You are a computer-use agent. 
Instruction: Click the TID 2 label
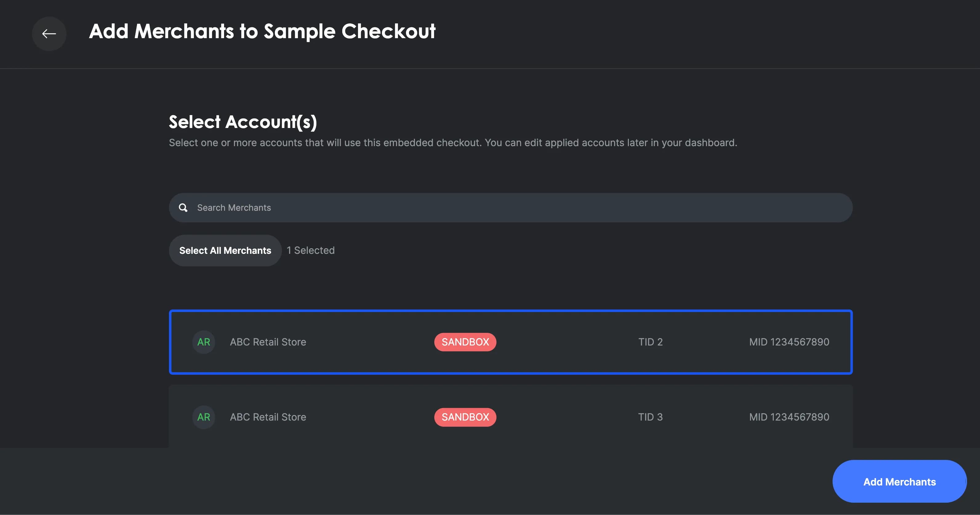click(650, 342)
